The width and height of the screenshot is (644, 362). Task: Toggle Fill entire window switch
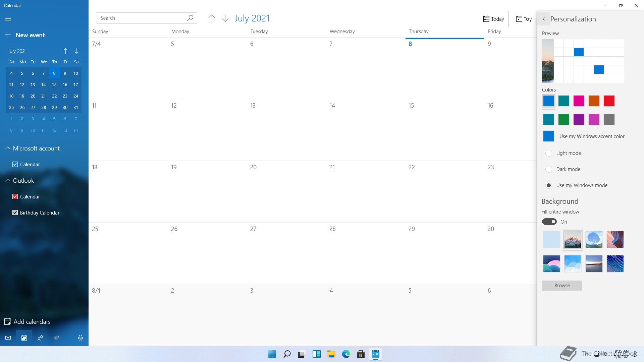coord(549,222)
